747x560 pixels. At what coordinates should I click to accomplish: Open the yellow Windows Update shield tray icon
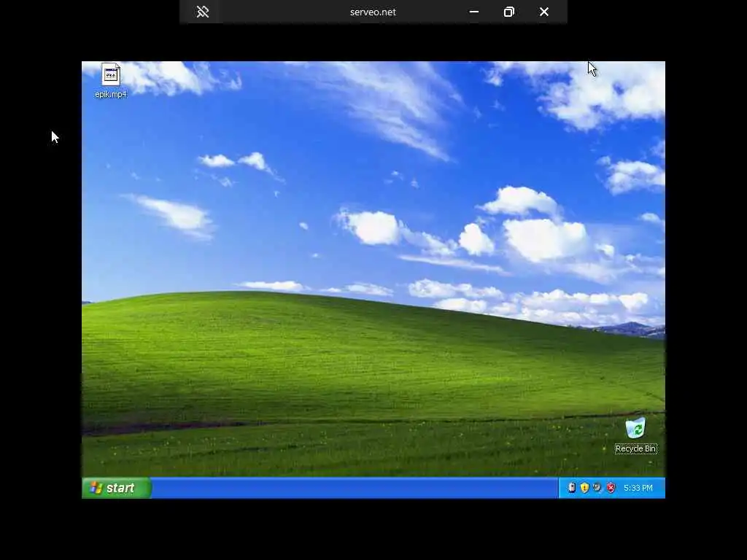coord(584,488)
